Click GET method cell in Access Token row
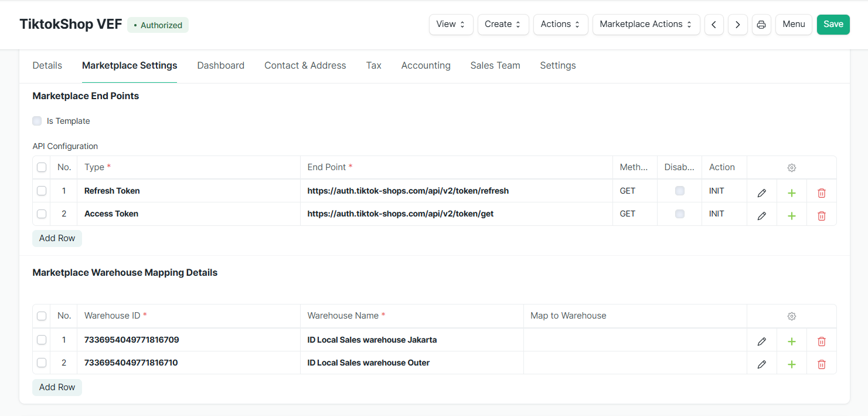Viewport: 868px width, 416px height. tap(635, 214)
